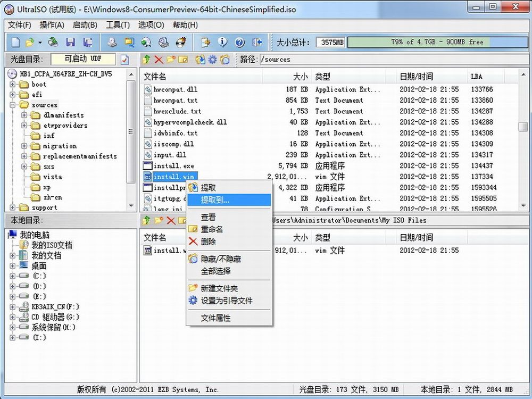
Task: Click the Burn CD image flame icon
Action: tap(181, 42)
